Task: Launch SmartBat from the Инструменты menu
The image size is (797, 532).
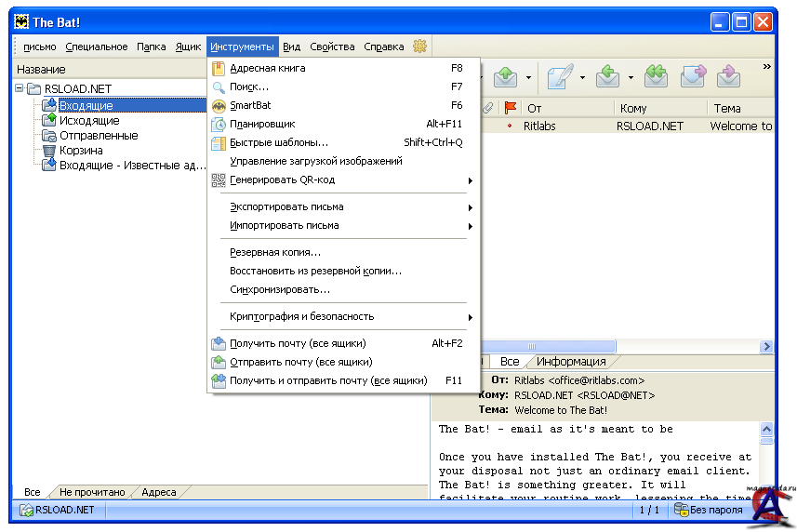Action: click(x=249, y=105)
